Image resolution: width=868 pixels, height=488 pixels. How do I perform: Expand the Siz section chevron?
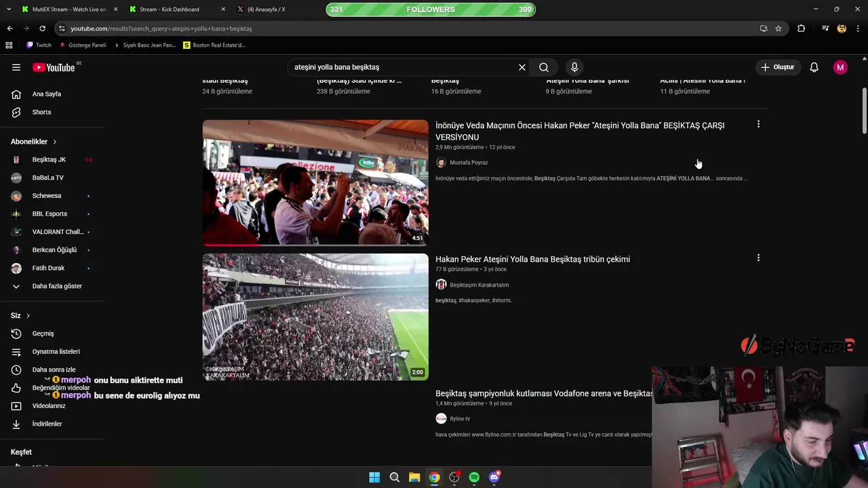[28, 316]
